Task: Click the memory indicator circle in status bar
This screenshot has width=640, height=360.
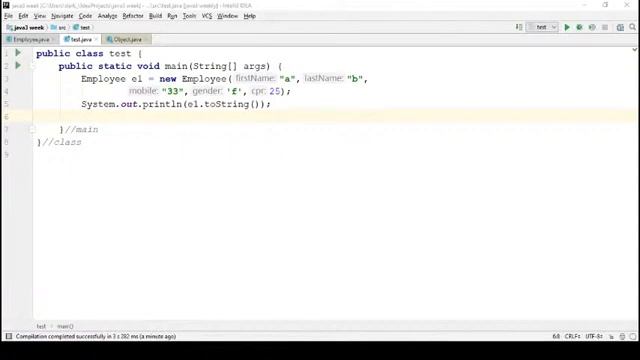Action: point(633,336)
